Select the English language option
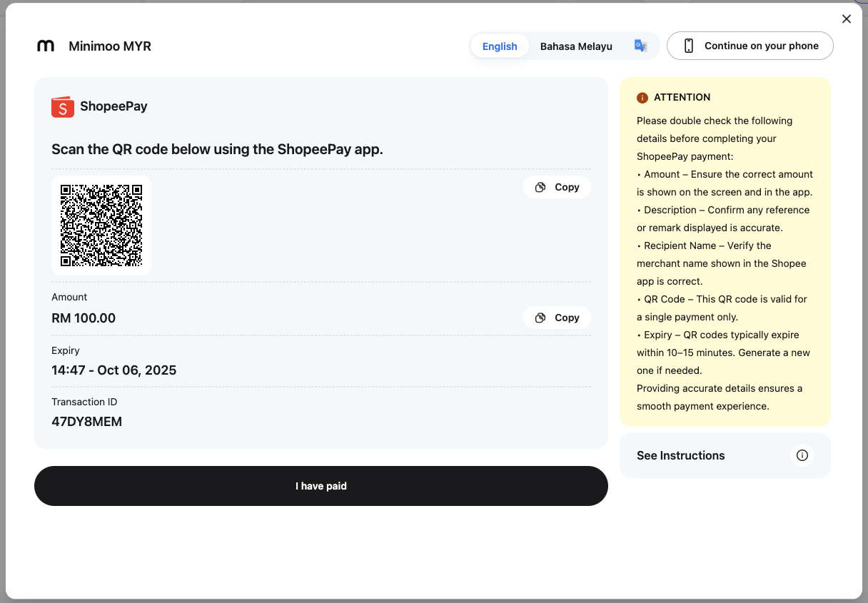Image resolution: width=868 pixels, height=603 pixels. (500, 46)
